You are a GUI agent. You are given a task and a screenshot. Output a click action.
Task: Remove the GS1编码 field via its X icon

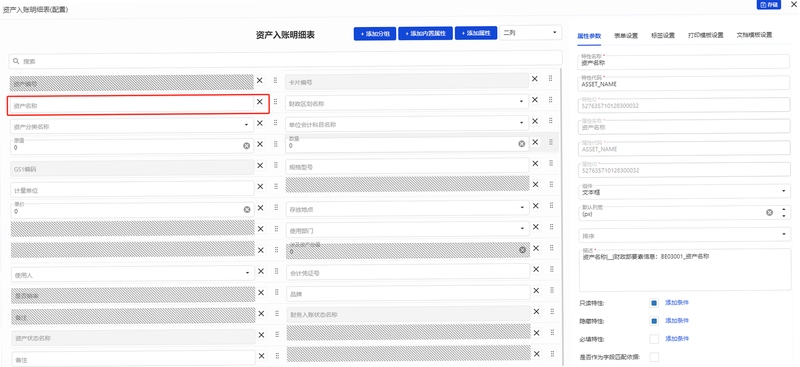pyautogui.click(x=261, y=165)
